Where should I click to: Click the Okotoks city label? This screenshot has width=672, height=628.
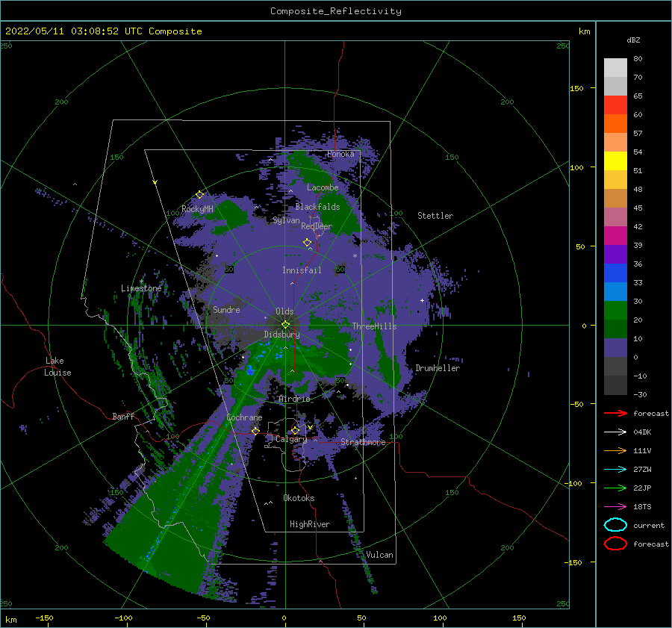pos(299,498)
